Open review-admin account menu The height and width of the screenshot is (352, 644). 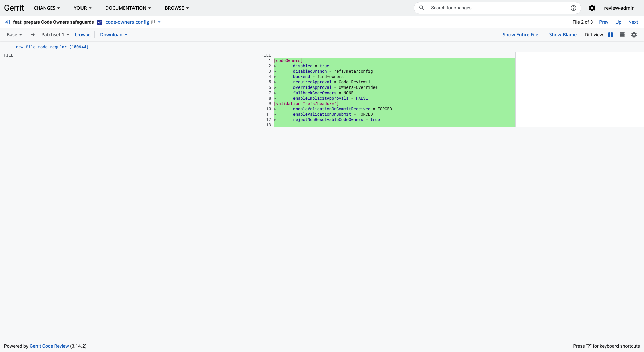point(619,8)
